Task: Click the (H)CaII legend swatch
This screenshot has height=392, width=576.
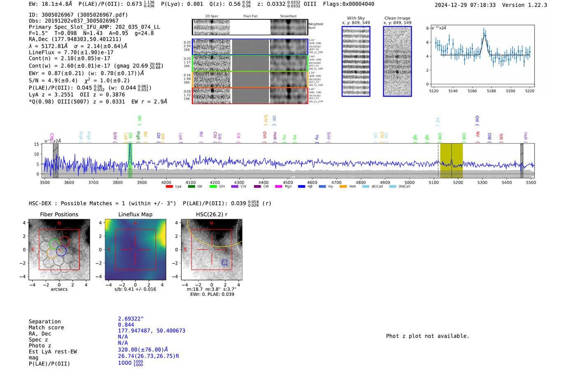Action: point(393,187)
